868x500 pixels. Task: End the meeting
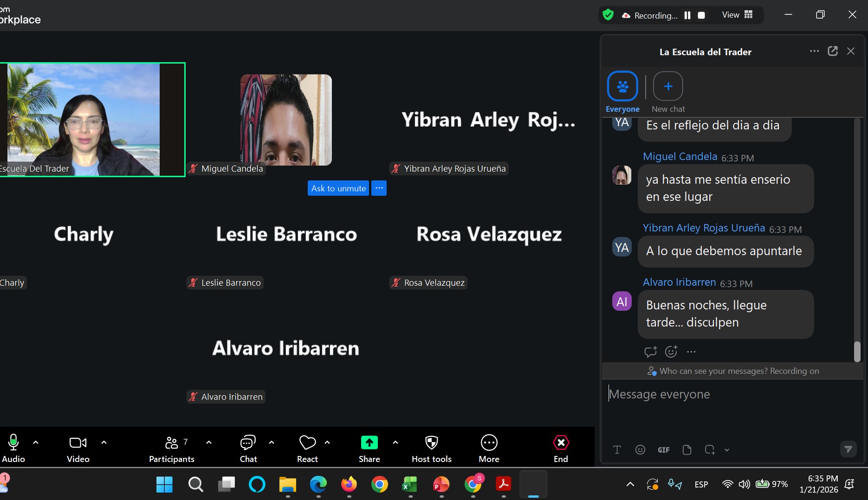pos(561,448)
